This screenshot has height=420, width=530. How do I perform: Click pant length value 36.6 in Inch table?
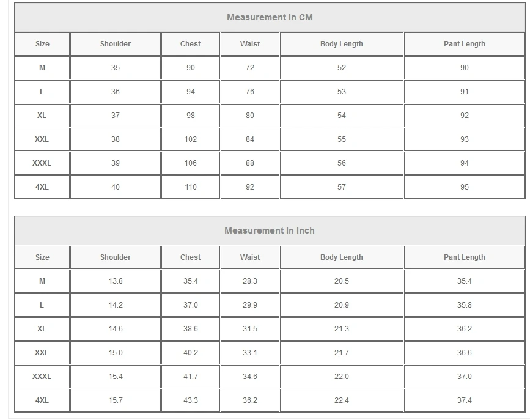tap(464, 353)
